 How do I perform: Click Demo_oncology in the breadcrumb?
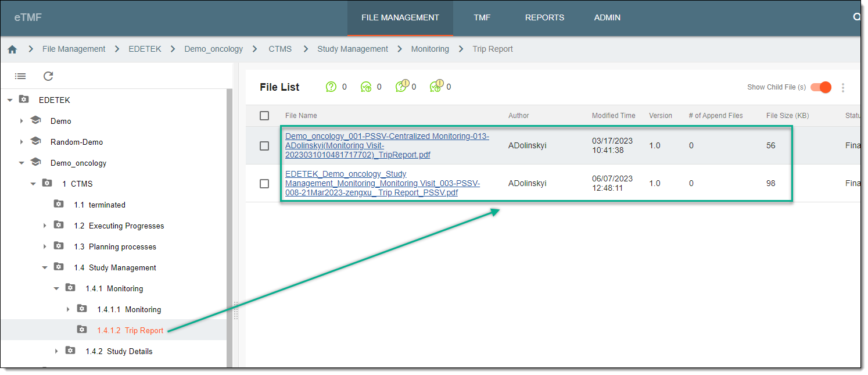(x=214, y=49)
